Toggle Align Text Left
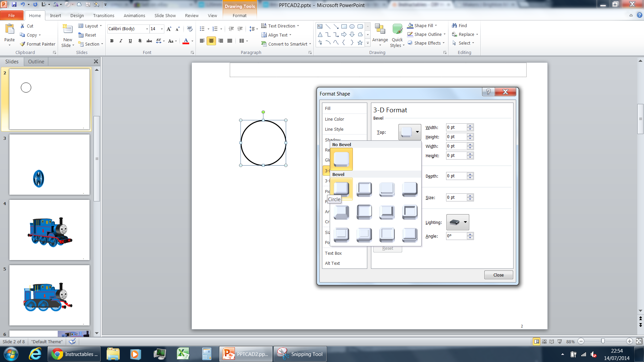644x362 pixels. point(202,41)
